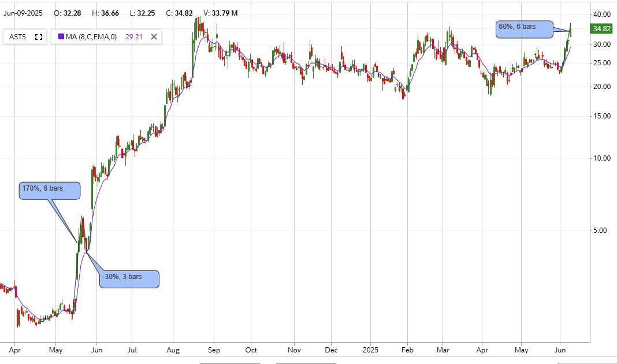Click the green 34.82 current price tag
Screen dimensions: 617x364
[601, 29]
